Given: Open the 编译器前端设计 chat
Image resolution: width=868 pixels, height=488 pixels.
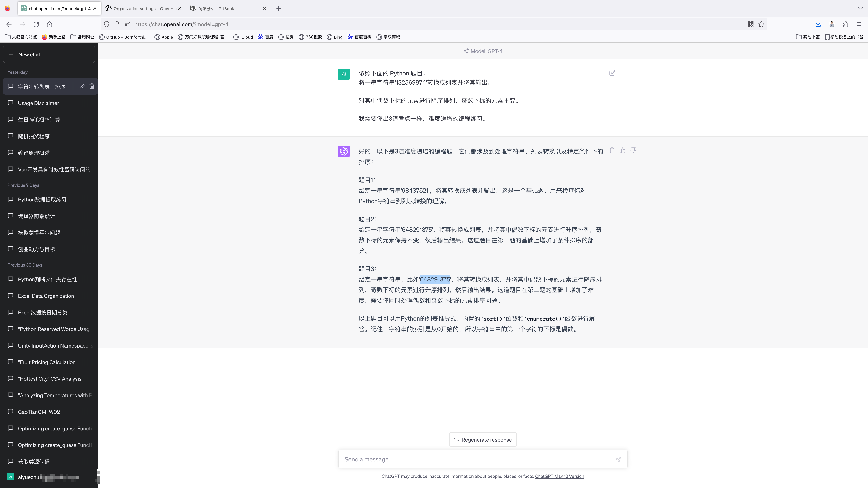Looking at the screenshot, I should tap(49, 216).
